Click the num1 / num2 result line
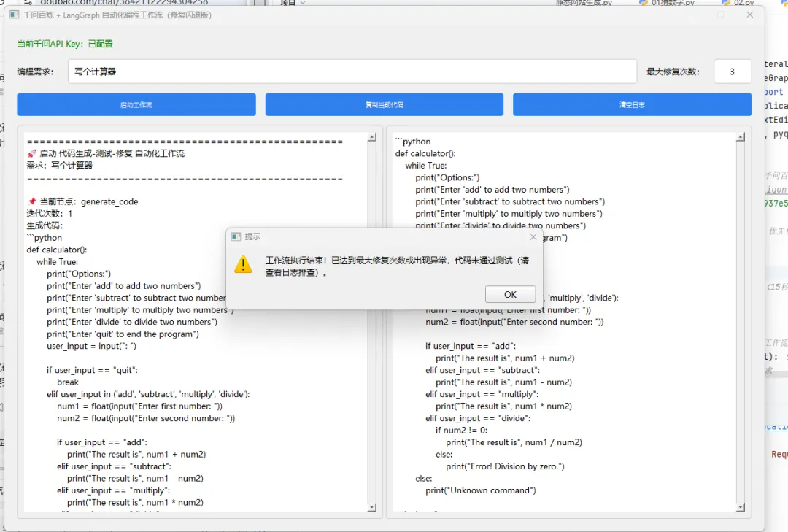 point(514,442)
